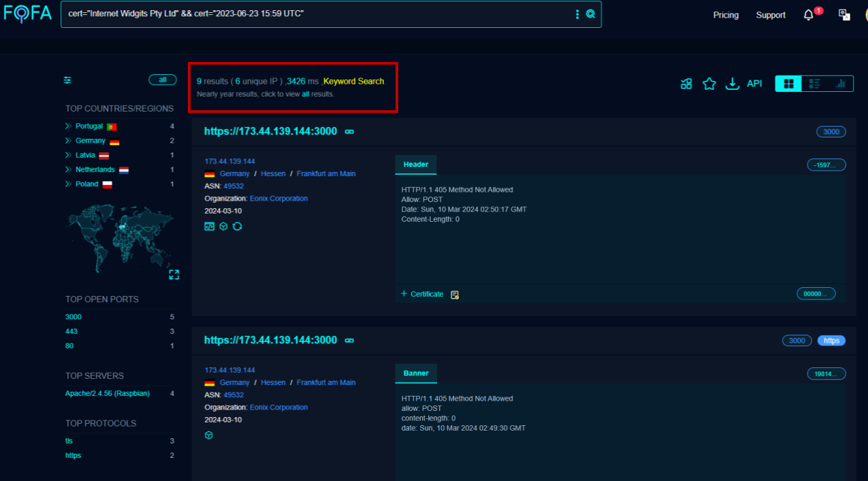This screenshot has height=481, width=868.
Task: Expand Netherlands country filter
Action: (68, 169)
